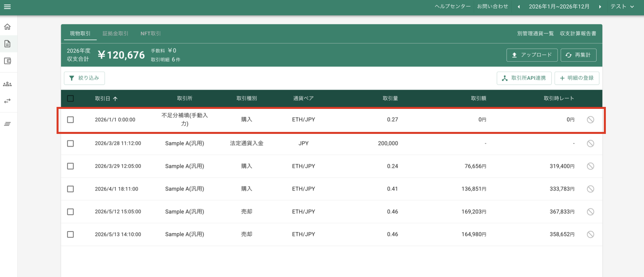Click disable icon on 2026/5/12 row
Image resolution: width=644 pixels, height=277 pixels.
point(590,212)
